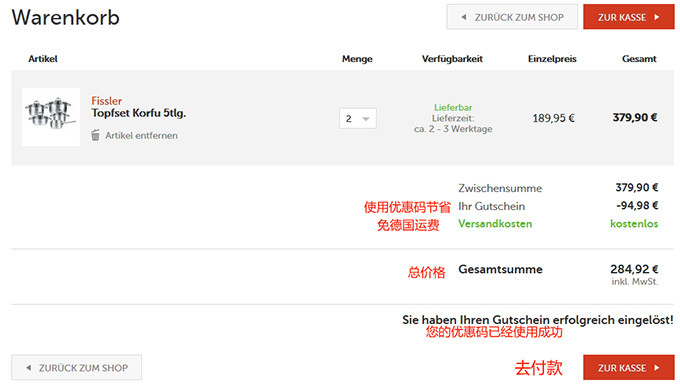Click the dropdown arrow in Menge selector
680x386 pixels.
pos(366,119)
